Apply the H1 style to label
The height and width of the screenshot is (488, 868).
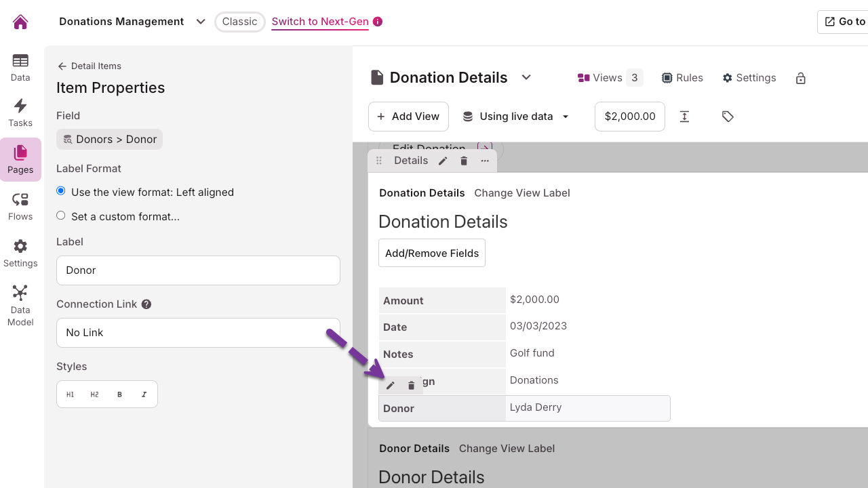71,394
